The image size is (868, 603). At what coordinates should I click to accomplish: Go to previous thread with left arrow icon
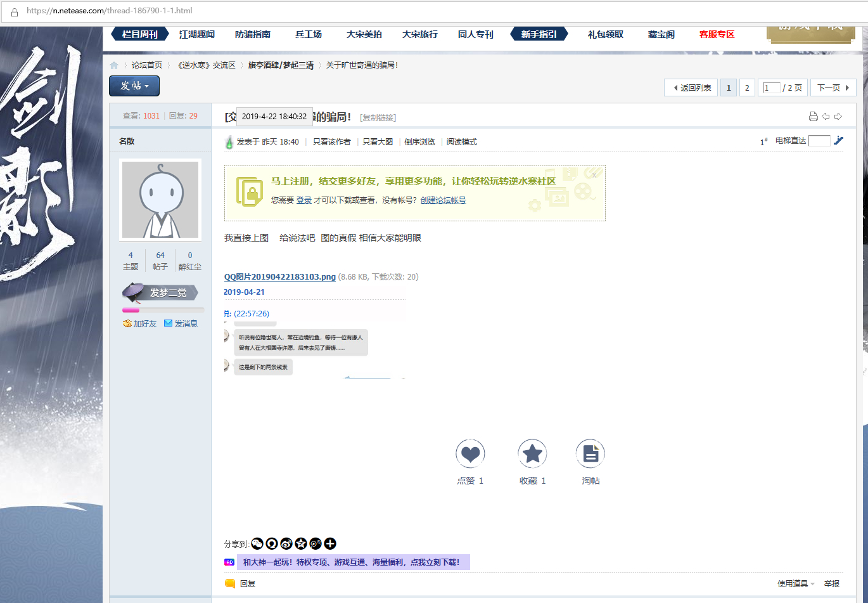coord(826,117)
